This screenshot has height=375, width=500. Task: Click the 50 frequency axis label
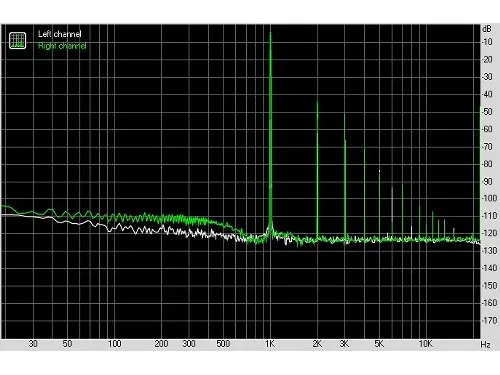[x=67, y=344]
